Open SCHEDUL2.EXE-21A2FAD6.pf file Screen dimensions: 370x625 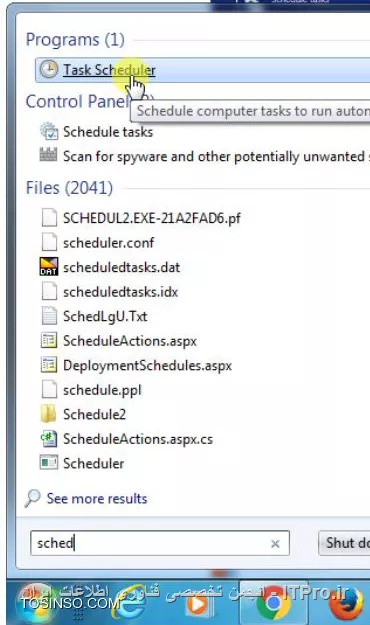(x=152, y=218)
